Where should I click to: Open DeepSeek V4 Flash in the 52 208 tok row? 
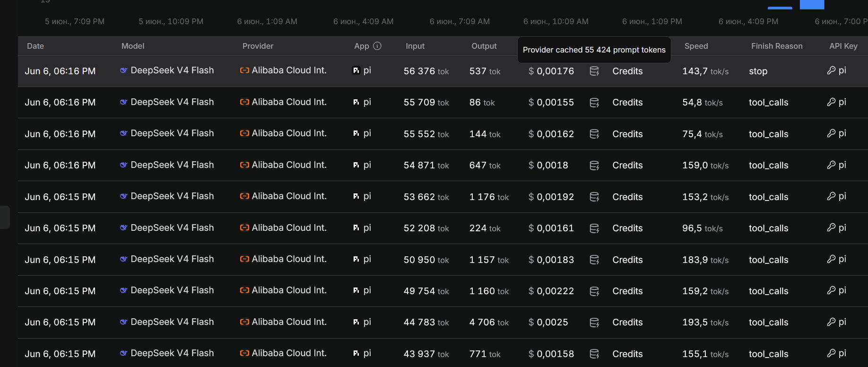[172, 227]
